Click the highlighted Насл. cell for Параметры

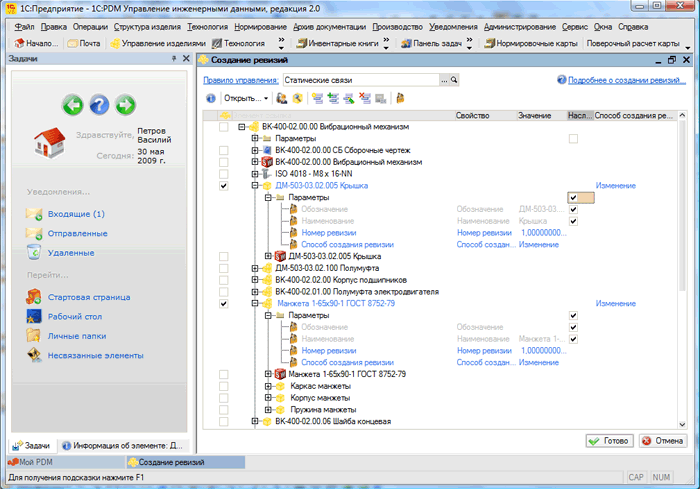(581, 197)
